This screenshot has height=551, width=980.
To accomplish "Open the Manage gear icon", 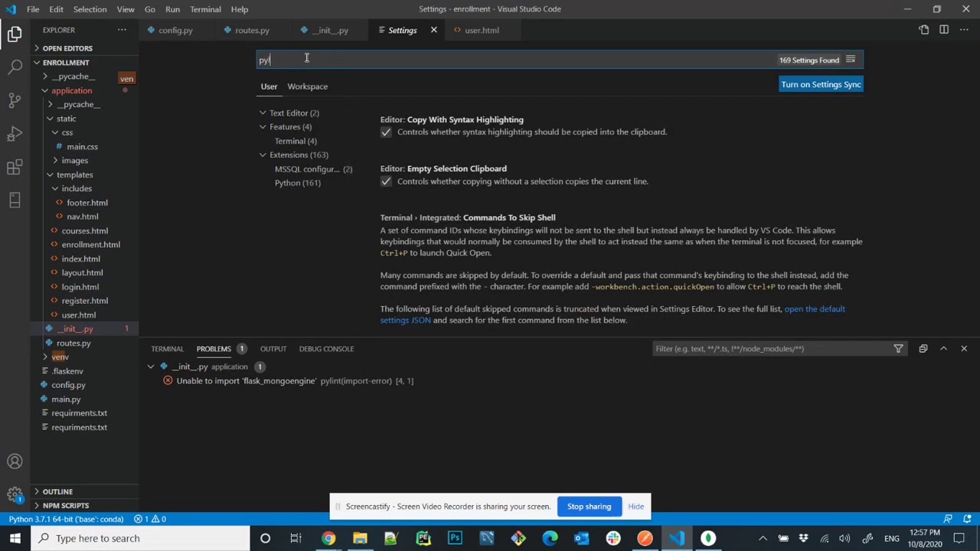I will (15, 495).
